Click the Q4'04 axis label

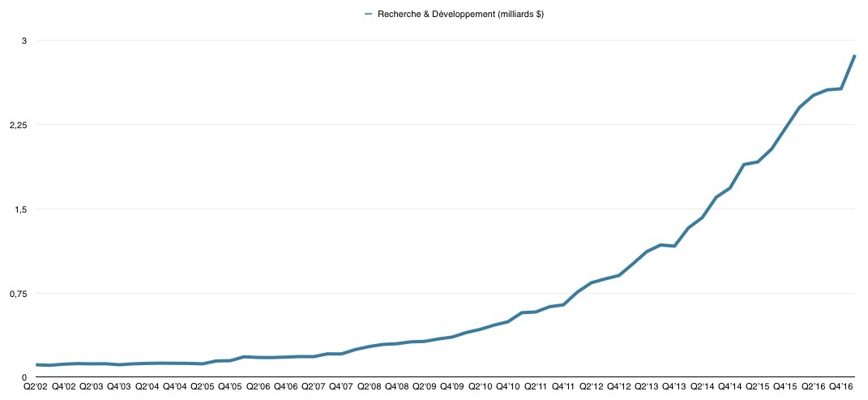click(x=174, y=386)
